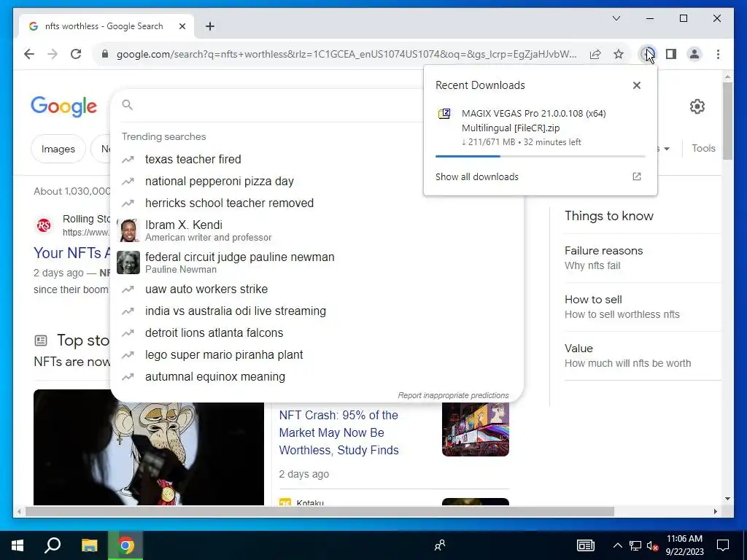Open Your NFTs Rolling Stone headline
747x560 pixels.
click(72, 253)
